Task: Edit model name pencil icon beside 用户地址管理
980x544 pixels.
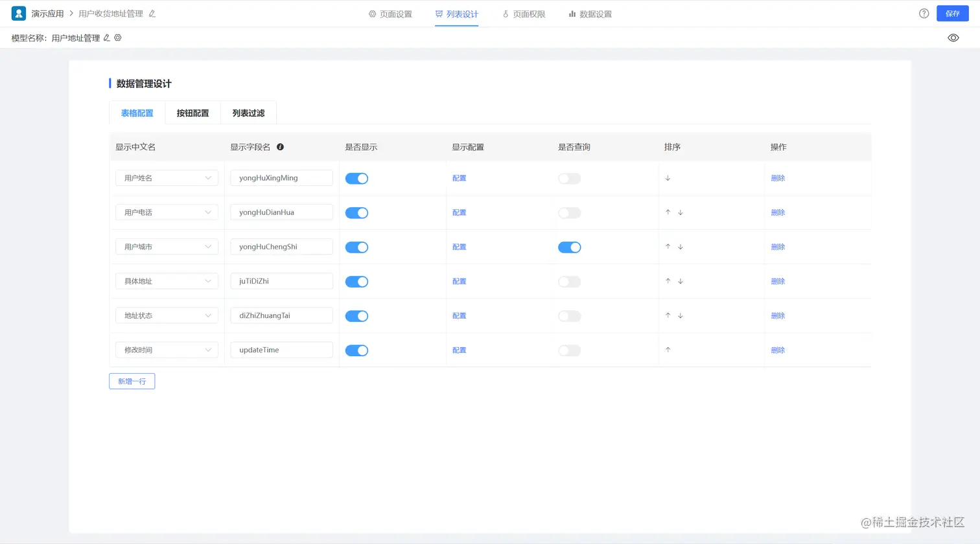Action: point(107,38)
